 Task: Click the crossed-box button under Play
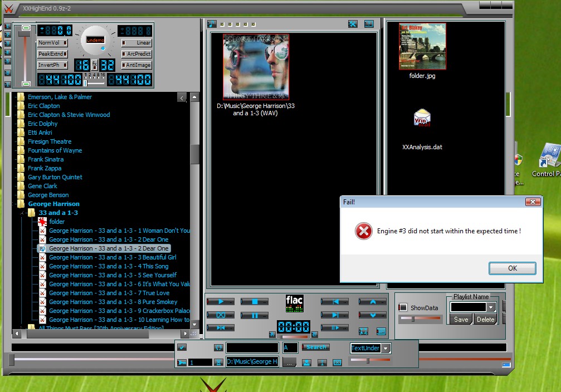click(x=221, y=315)
